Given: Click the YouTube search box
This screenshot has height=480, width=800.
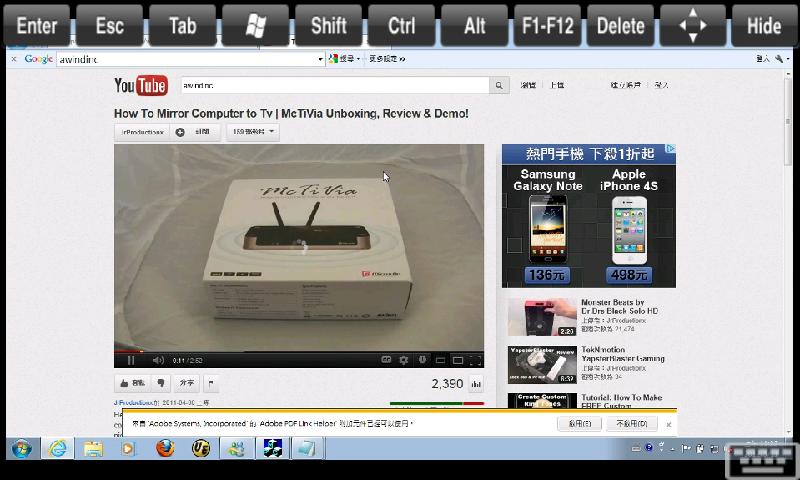Looking at the screenshot, I should coord(335,85).
